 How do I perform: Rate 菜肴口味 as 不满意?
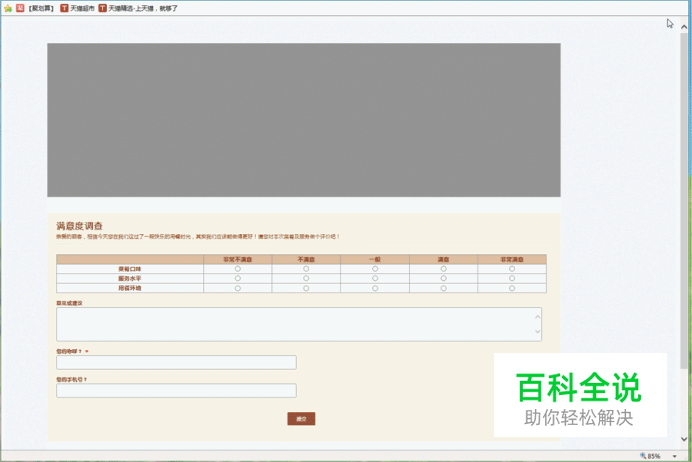tap(306, 269)
